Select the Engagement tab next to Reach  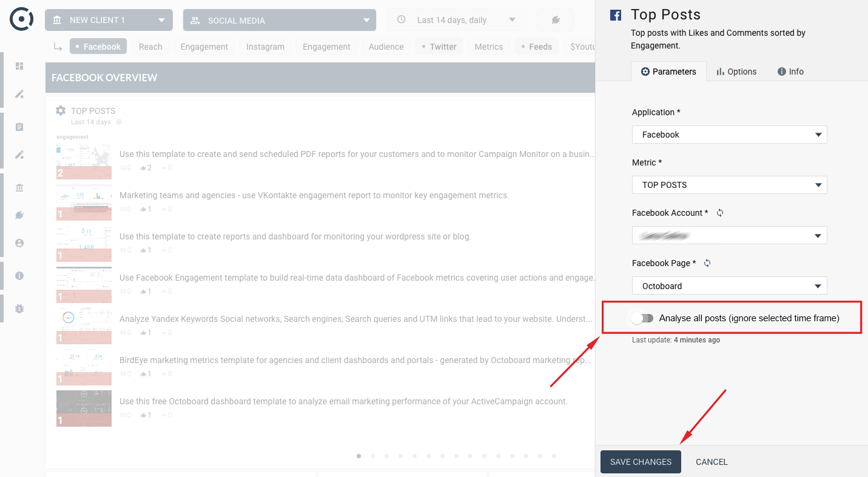pos(204,47)
